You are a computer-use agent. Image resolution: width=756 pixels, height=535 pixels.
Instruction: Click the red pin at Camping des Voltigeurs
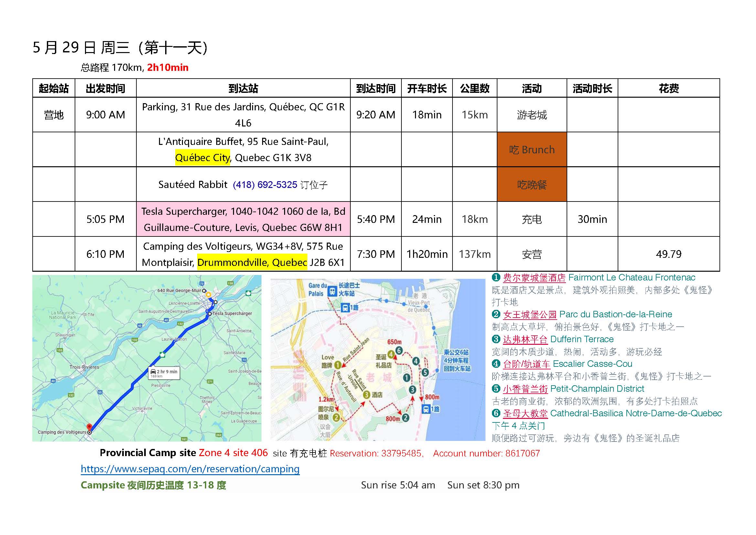[89, 427]
